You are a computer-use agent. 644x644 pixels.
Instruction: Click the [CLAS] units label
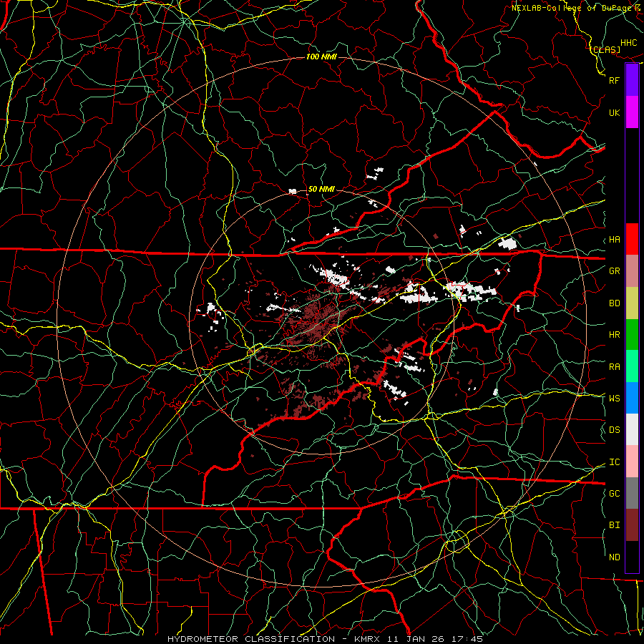click(x=605, y=49)
